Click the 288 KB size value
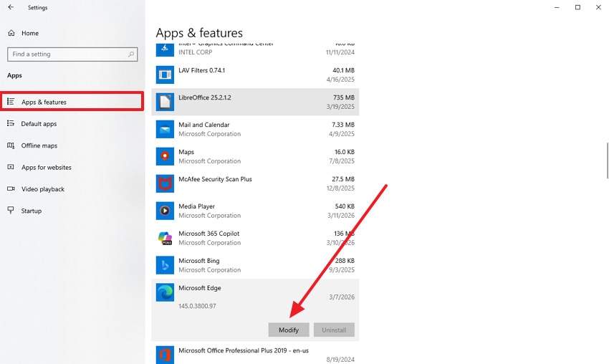 [345, 261]
